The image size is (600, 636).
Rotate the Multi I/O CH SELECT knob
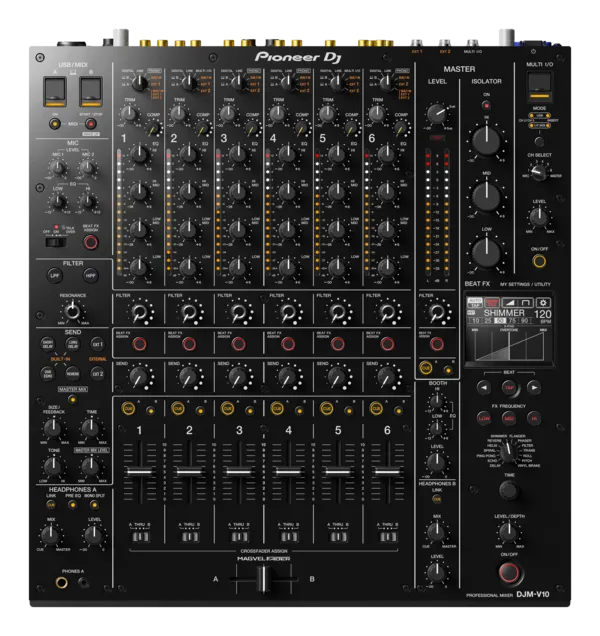539,173
